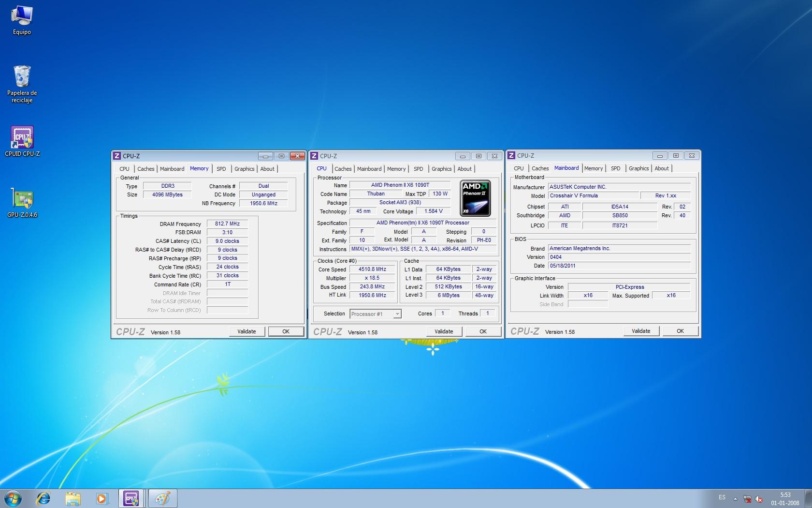Switch to the CPU tab in the Mainboard window
This screenshot has height=508, width=812.
click(x=519, y=168)
